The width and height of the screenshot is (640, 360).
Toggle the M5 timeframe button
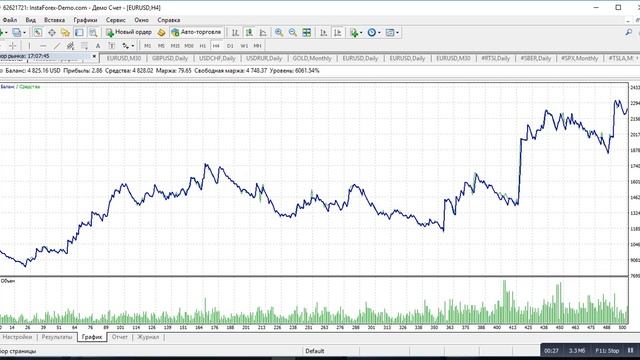[x=161, y=46]
